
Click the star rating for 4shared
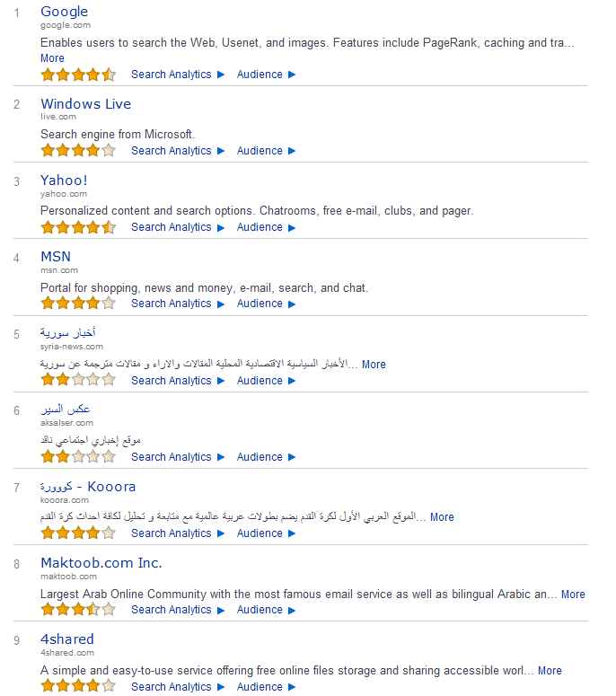point(78,686)
